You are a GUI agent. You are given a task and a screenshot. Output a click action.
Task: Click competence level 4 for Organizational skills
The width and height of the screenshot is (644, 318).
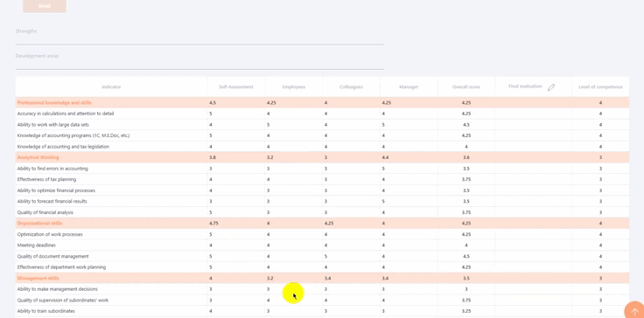tap(600, 224)
